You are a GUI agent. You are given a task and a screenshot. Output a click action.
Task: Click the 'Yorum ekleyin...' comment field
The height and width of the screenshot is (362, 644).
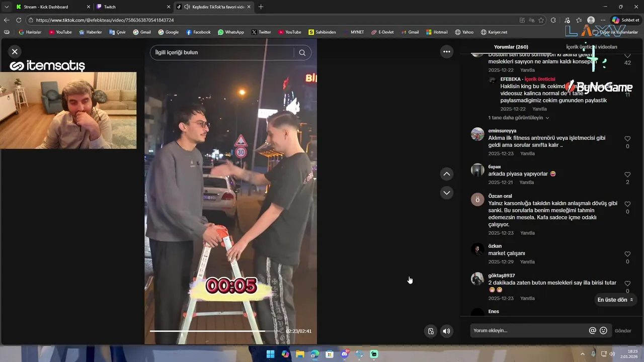528,330
